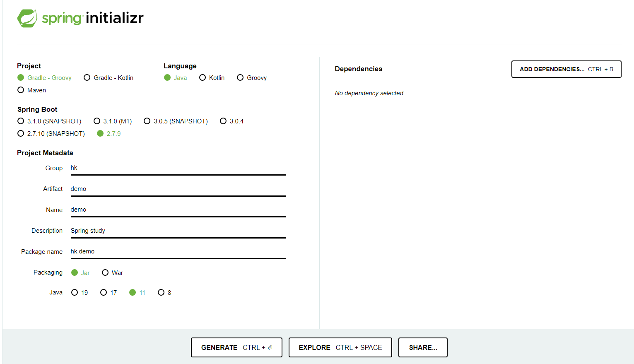Screen dimensions: 634x364
Task: Select Java version 8
Action: [x=164, y=293]
